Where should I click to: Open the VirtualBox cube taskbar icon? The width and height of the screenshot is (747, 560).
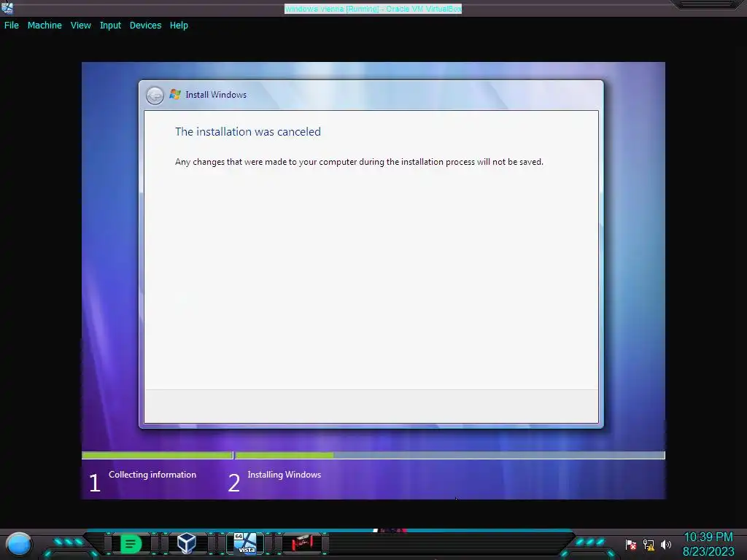pos(186,542)
